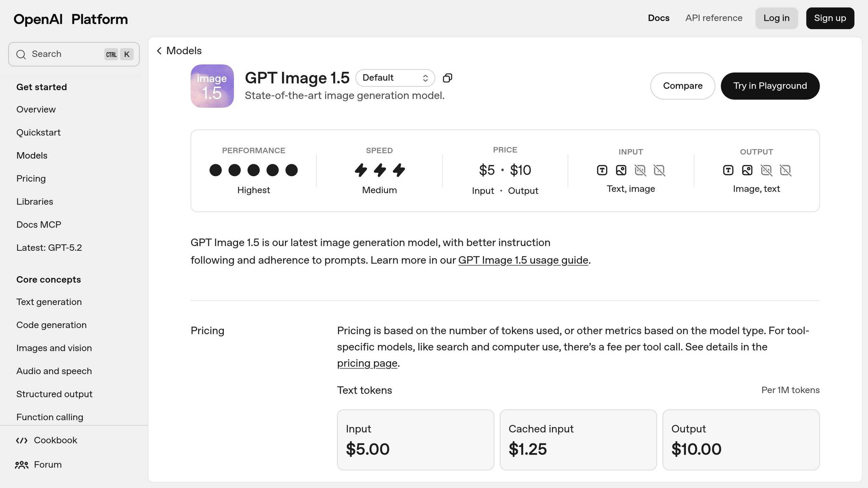Click the third speed lightning bolt icon
868x488 pixels.
[399, 170]
